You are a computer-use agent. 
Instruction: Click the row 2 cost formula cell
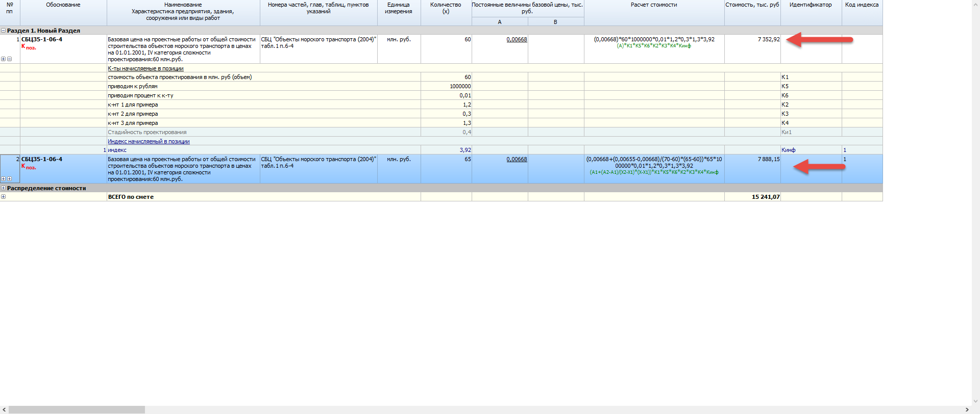pyautogui.click(x=654, y=169)
